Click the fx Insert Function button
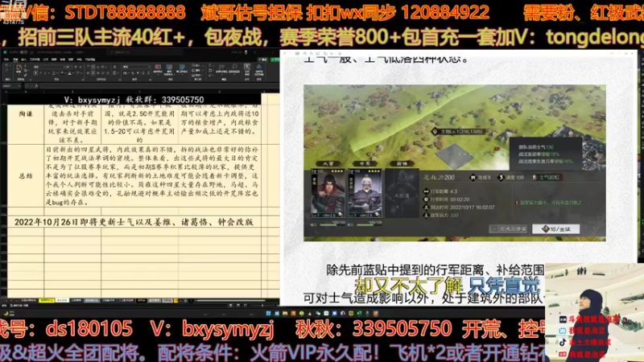Image resolution: width=644 pixels, height=362 pixels. (x=36, y=86)
